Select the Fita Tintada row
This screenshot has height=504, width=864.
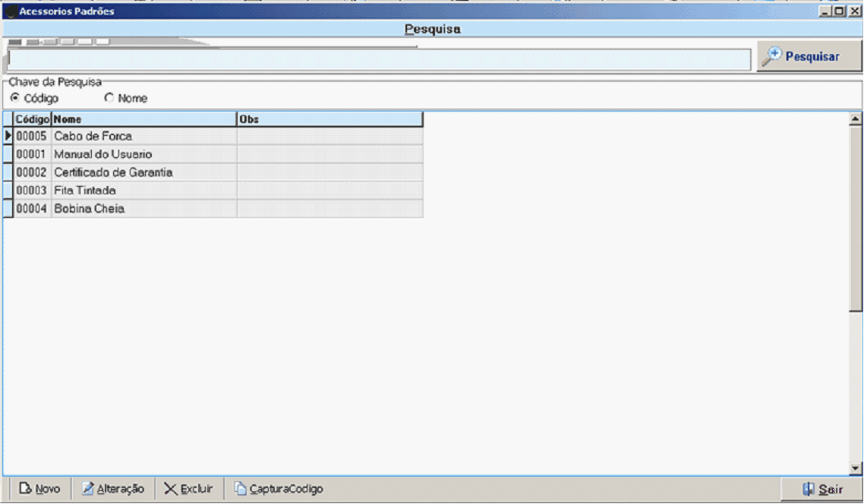[85, 191]
